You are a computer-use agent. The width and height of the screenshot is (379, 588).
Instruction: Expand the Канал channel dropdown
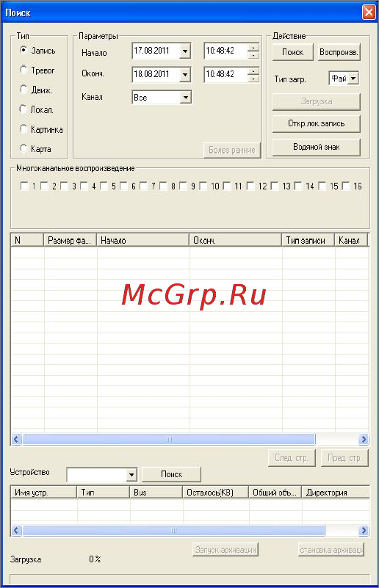pyautogui.click(x=186, y=98)
